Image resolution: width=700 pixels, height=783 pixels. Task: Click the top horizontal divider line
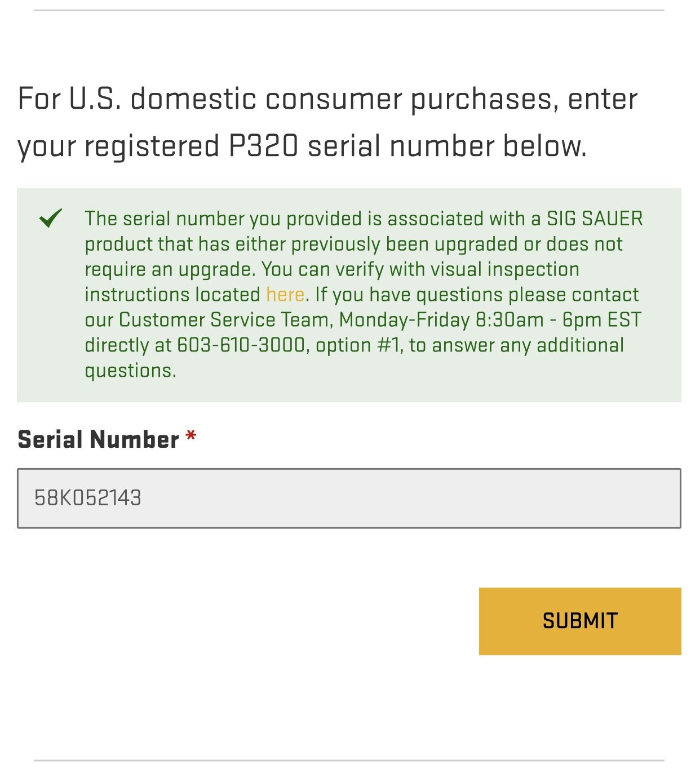[x=349, y=10]
